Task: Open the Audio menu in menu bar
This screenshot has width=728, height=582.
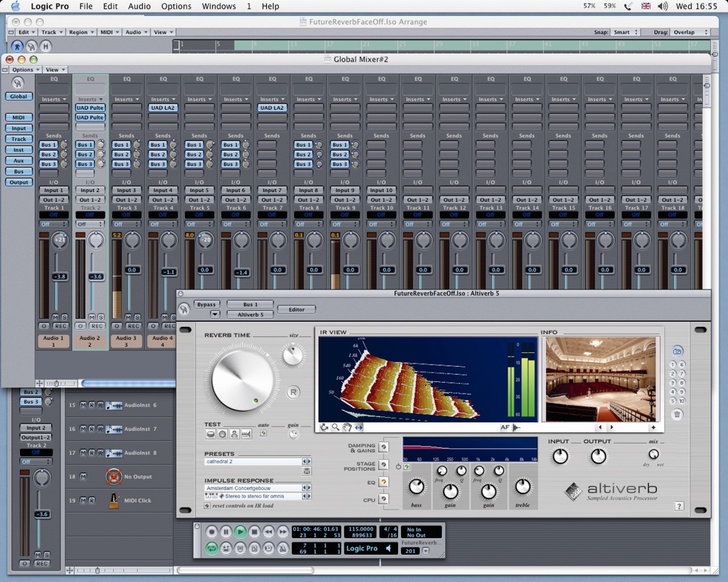Action: coord(139,6)
